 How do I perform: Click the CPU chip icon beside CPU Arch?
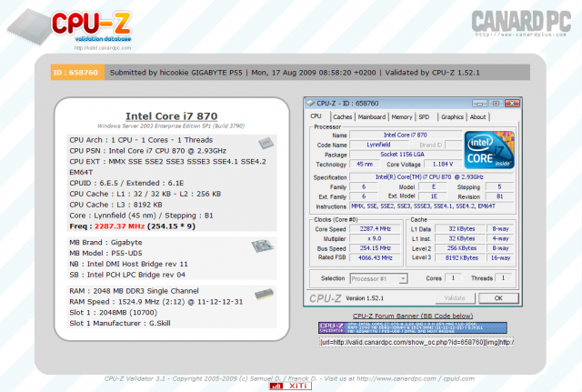click(x=266, y=143)
